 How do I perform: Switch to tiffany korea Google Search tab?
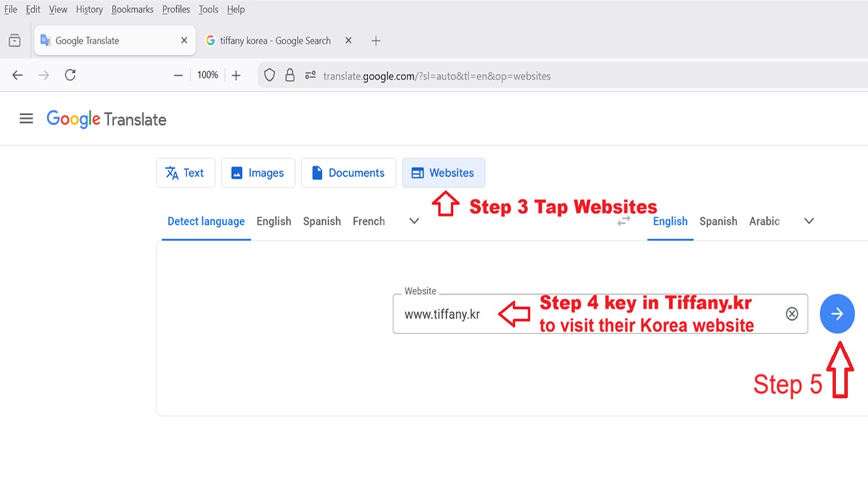(x=275, y=41)
